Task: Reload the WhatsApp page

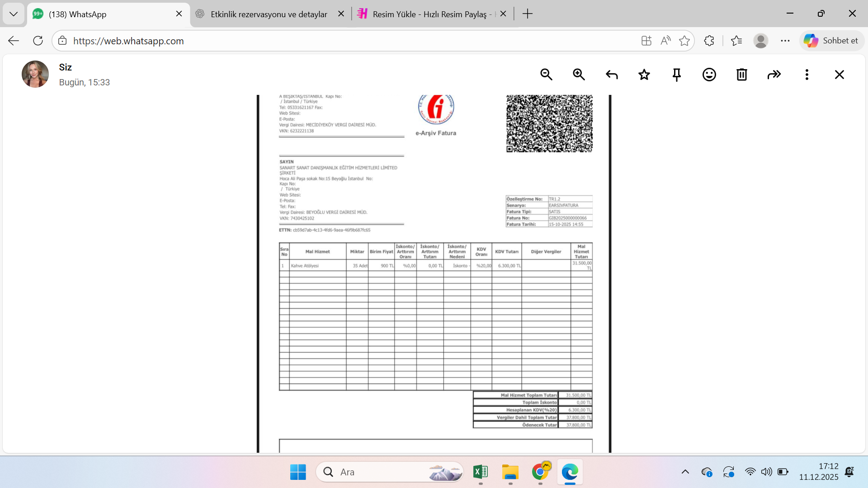Action: coord(38,41)
